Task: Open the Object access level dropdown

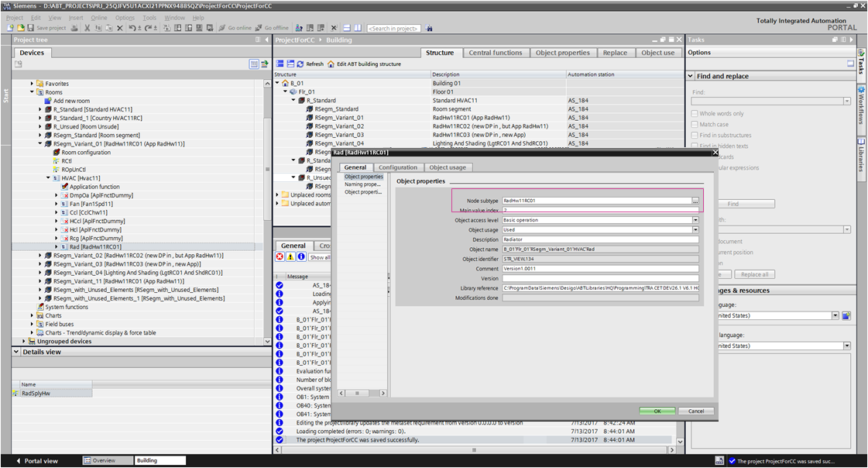Action: point(696,219)
